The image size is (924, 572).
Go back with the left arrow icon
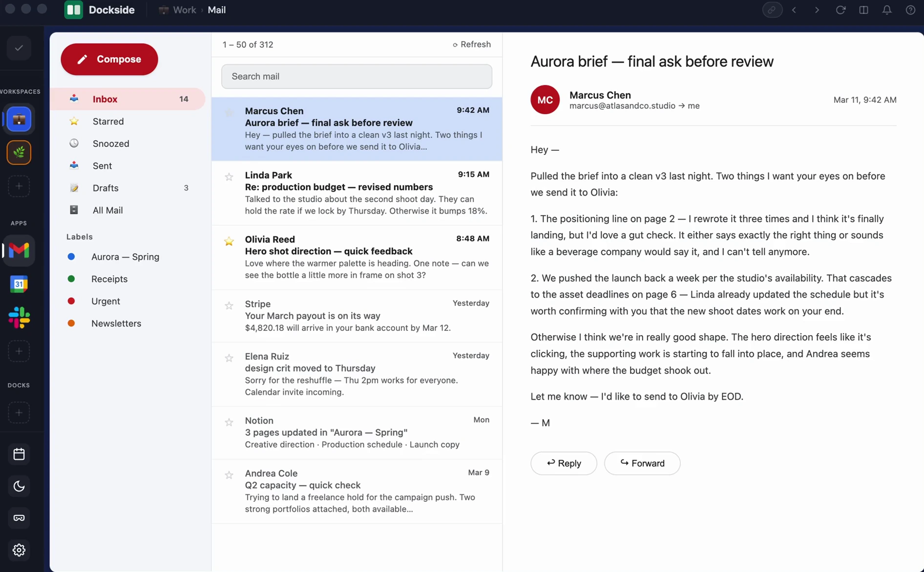point(794,10)
